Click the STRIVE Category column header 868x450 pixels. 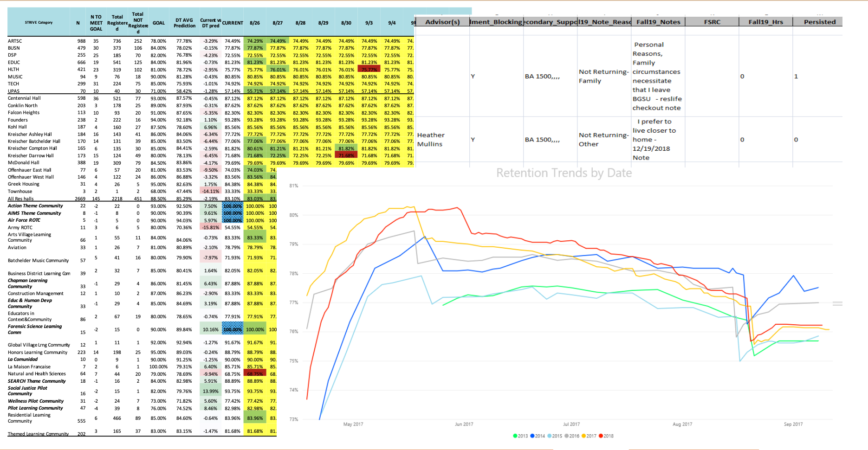(39, 22)
